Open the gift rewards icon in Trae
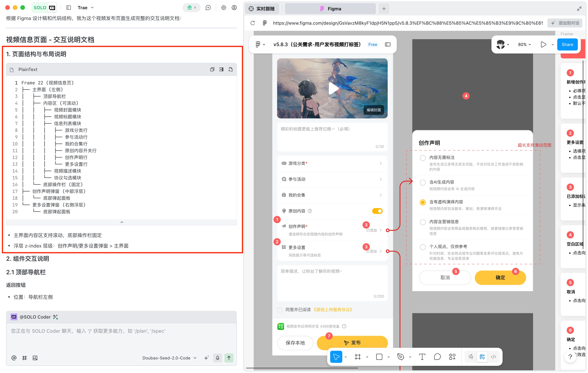Screen dimensions: 588x373 click(191, 8)
